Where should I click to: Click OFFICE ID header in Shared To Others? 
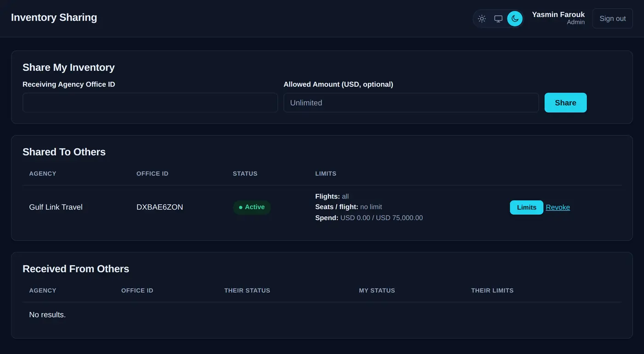pos(152,174)
